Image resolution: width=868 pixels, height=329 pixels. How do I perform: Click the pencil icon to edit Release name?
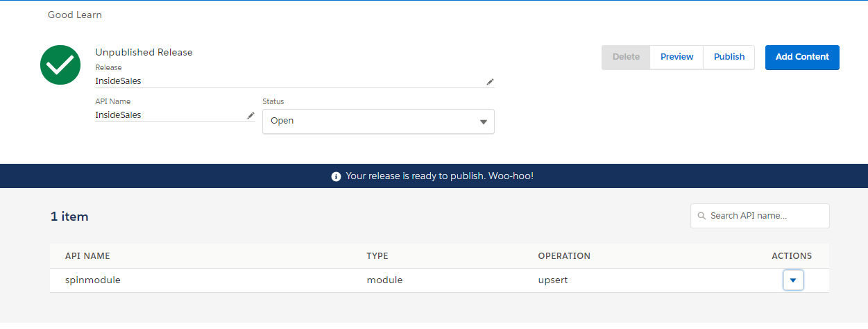pyautogui.click(x=490, y=81)
